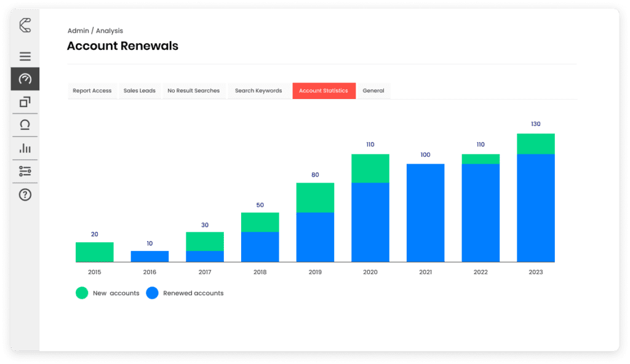Switch to the Report Access tab
Image resolution: width=630 pixels, height=364 pixels.
pyautogui.click(x=92, y=91)
